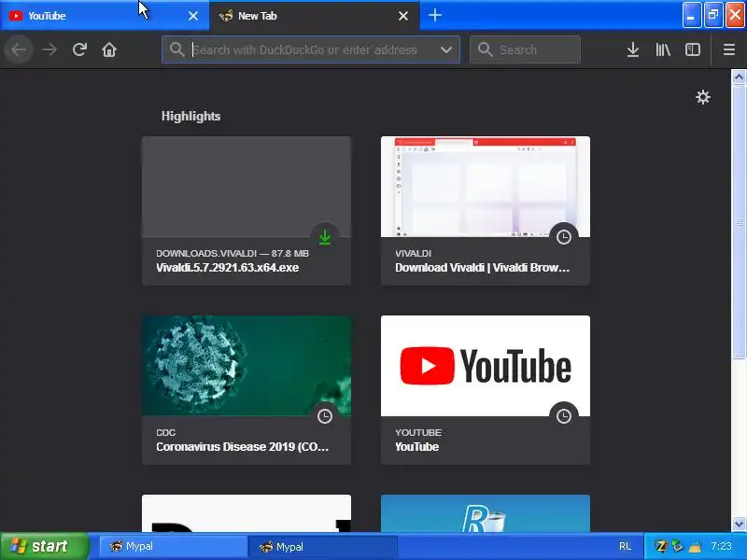This screenshot has height=560, width=747.
Task: Click the vertical scrollbar thumb
Action: click(x=739, y=221)
